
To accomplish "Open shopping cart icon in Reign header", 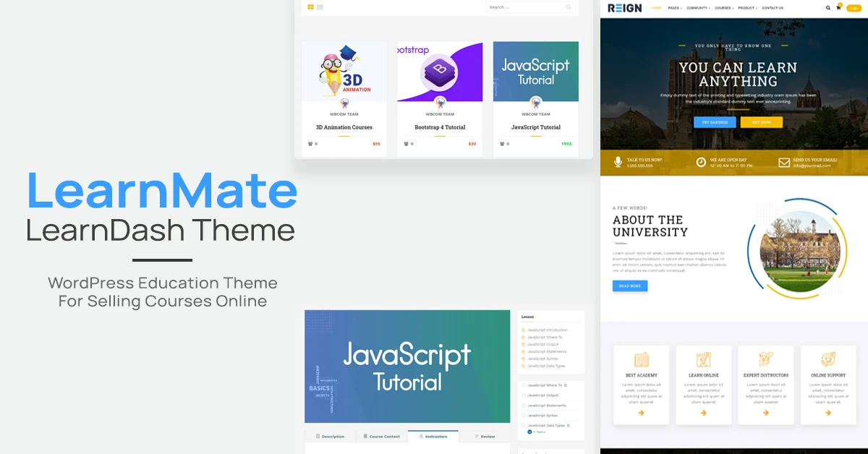I will 839,7.
